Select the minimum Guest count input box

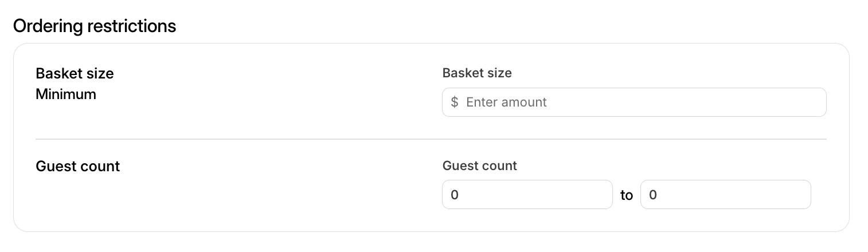tap(527, 195)
